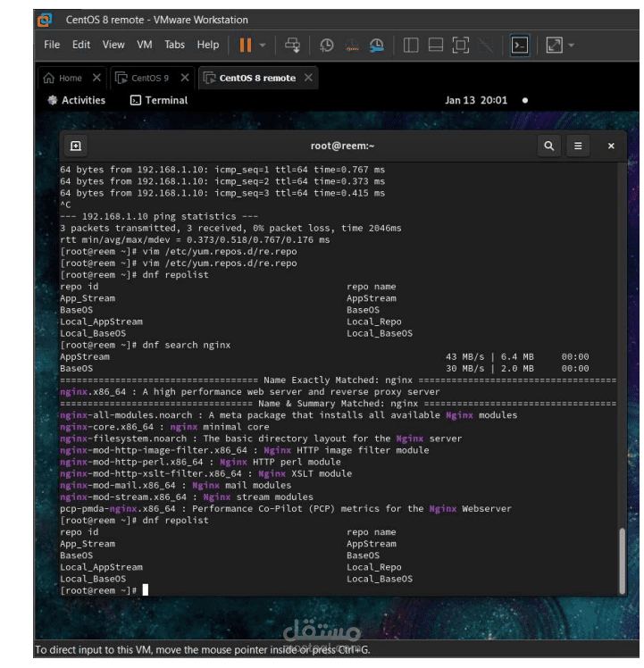Screen dimensions: 644x668
Task: Click the 'pcp-pmda-nginx.x86_64' line
Action: tap(286, 509)
